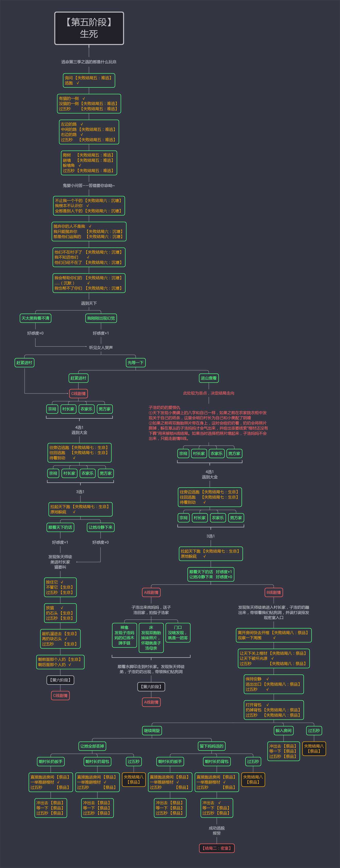Screen dimensions: 340x868
Task: Open the 进山查看 branch node
Action: point(209,378)
